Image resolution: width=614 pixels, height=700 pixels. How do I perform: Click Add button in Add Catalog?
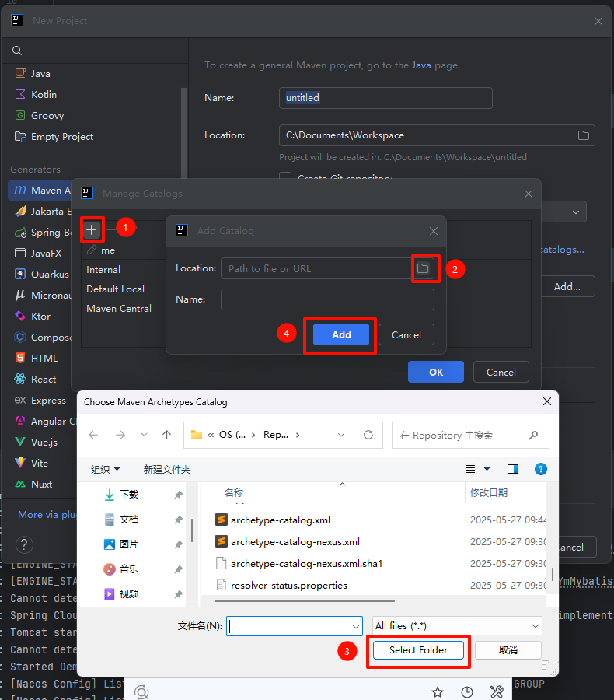point(341,334)
